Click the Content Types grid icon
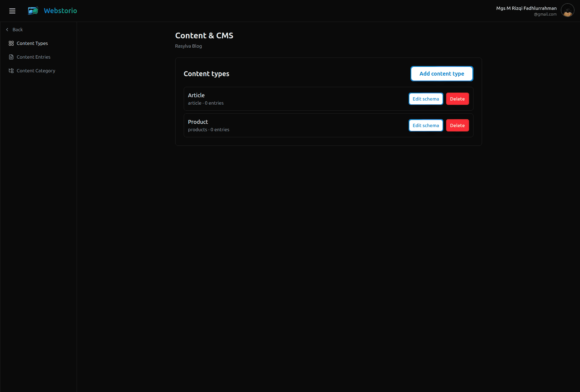 tap(11, 43)
